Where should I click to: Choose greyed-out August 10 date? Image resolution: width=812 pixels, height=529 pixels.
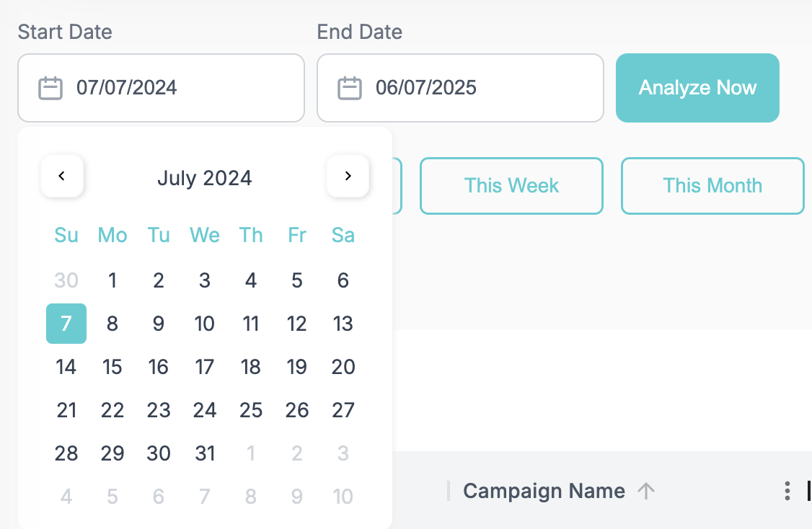[x=343, y=497]
